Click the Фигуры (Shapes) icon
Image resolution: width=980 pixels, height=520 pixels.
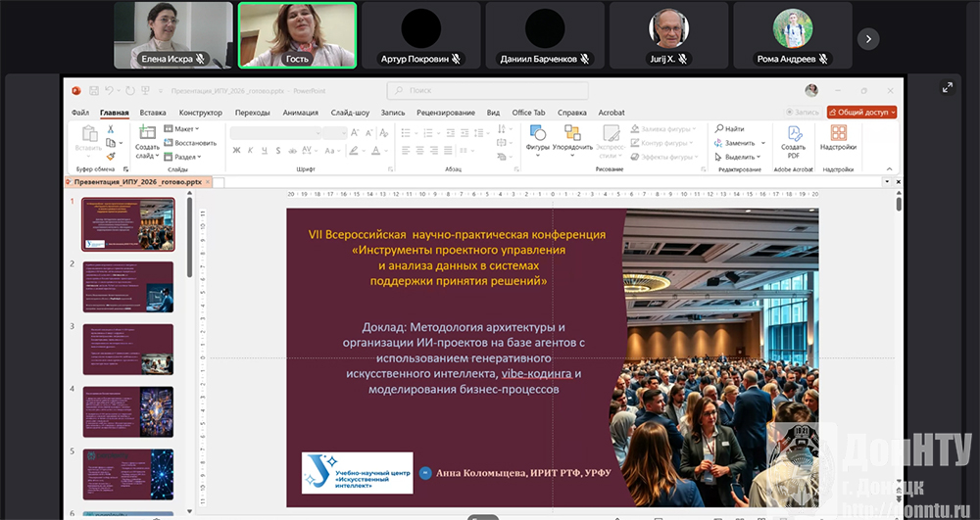click(537, 134)
